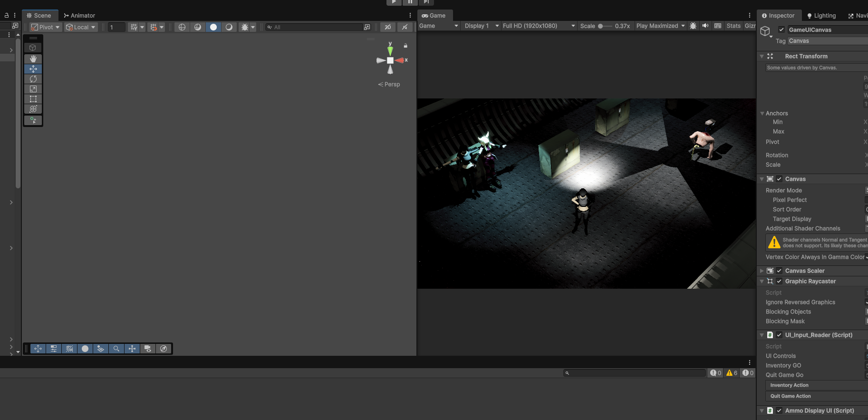This screenshot has height=420, width=868.
Task: Activate the Move tool in Scene toolbar
Action: pyautogui.click(x=33, y=69)
